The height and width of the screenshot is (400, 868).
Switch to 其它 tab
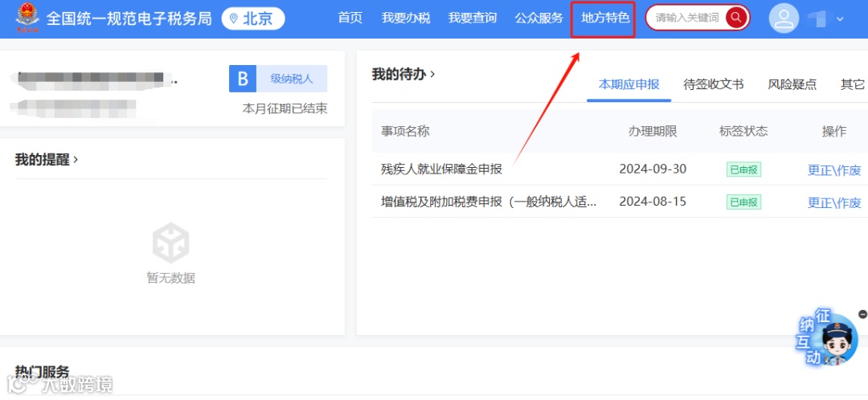pos(853,84)
